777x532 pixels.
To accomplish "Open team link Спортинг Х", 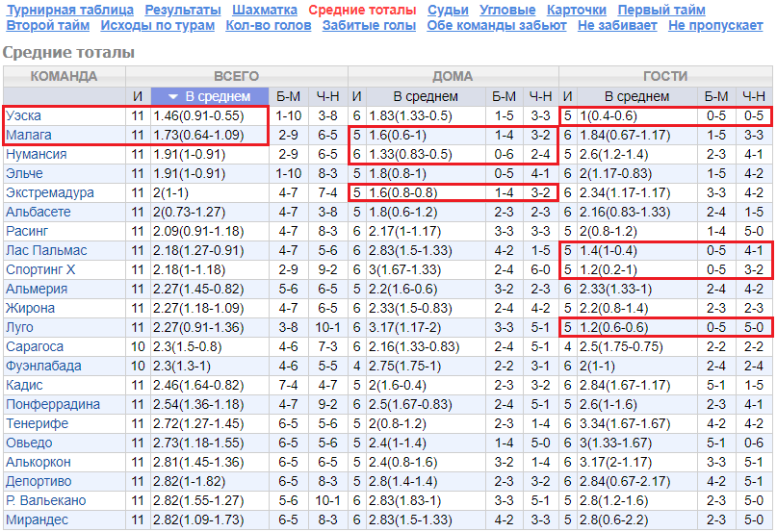I will (40, 270).
